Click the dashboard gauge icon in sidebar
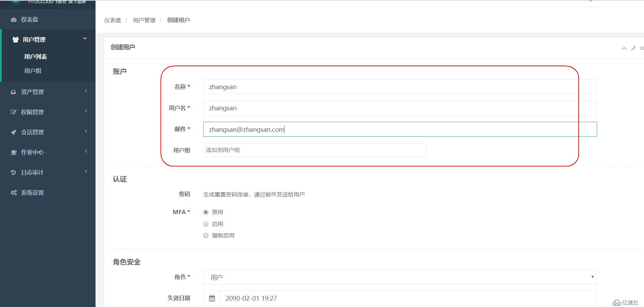 (14, 20)
